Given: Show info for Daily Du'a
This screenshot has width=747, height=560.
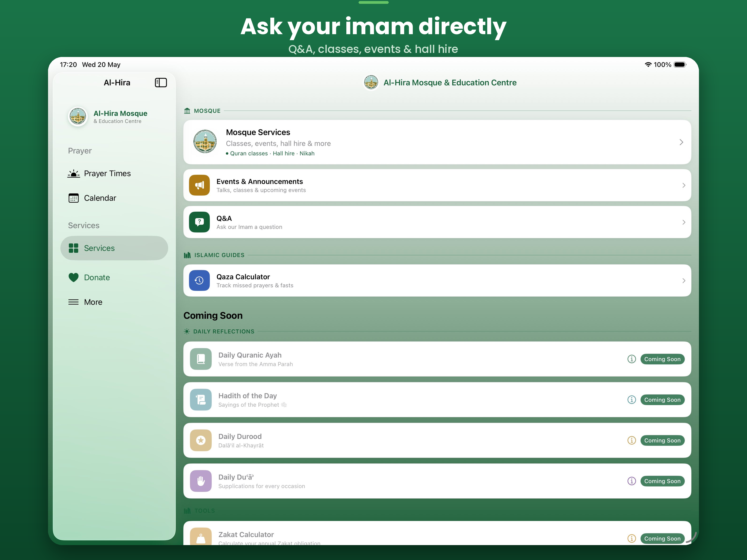Looking at the screenshot, I should click(632, 481).
